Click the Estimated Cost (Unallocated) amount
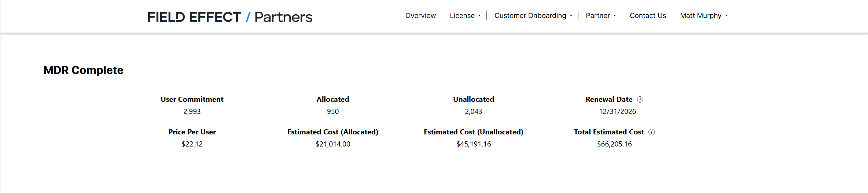 tap(474, 144)
